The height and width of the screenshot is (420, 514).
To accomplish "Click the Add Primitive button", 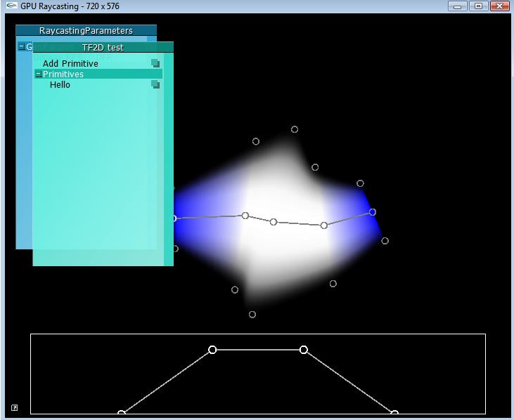I will point(70,64).
